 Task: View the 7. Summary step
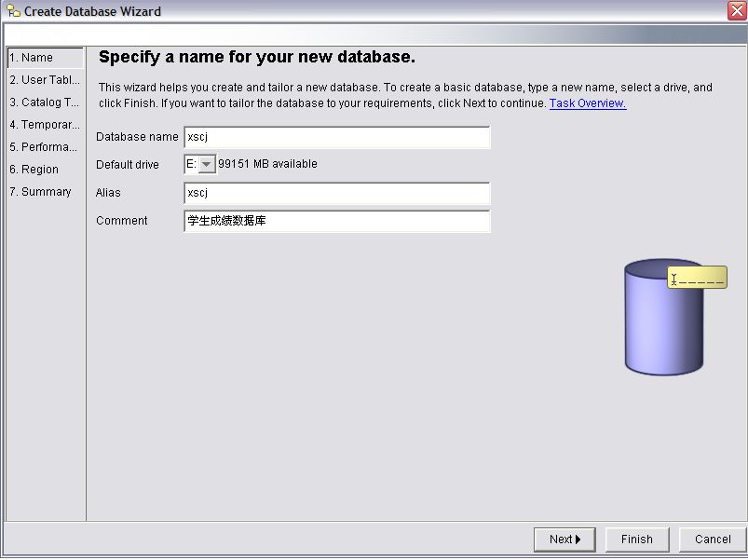click(41, 192)
